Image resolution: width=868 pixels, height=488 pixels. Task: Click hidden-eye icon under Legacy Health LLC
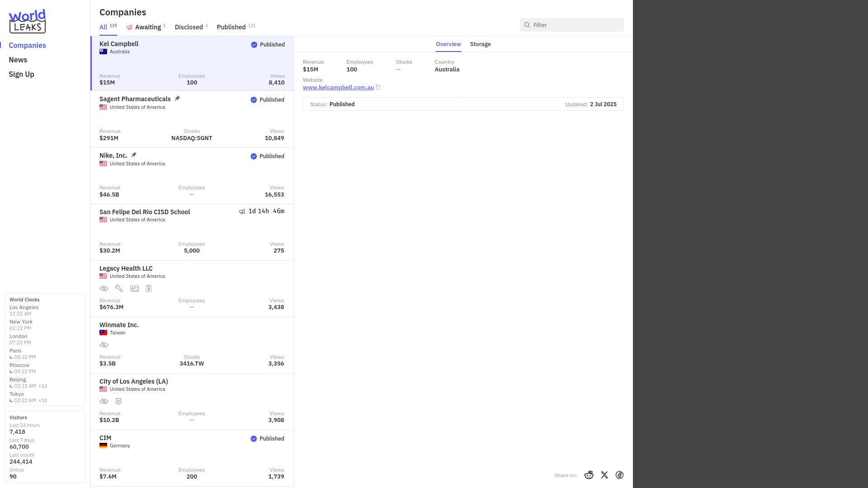pos(104,288)
